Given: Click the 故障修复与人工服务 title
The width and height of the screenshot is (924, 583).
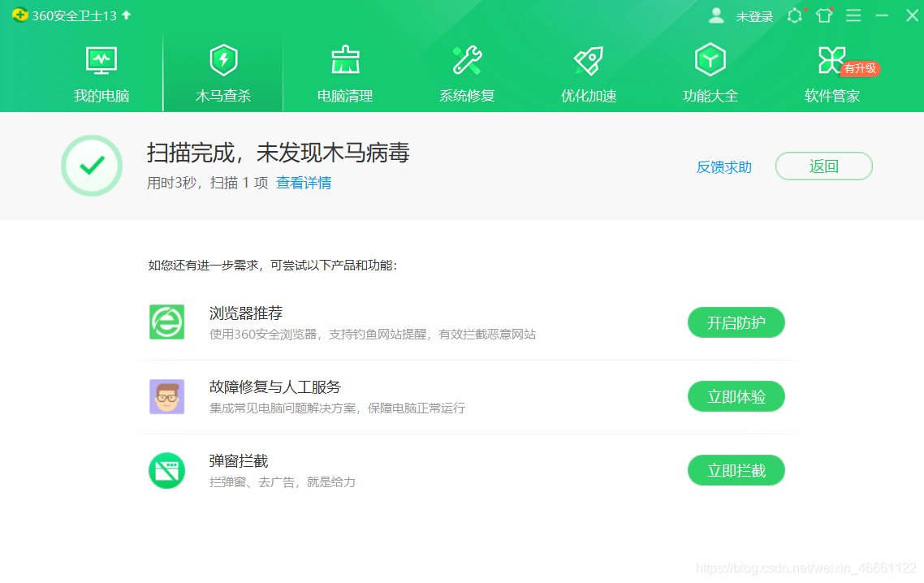Looking at the screenshot, I should click(x=275, y=387).
